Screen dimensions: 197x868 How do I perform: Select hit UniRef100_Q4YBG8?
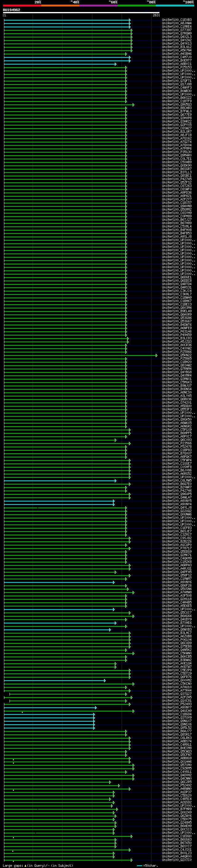click(177, 372)
